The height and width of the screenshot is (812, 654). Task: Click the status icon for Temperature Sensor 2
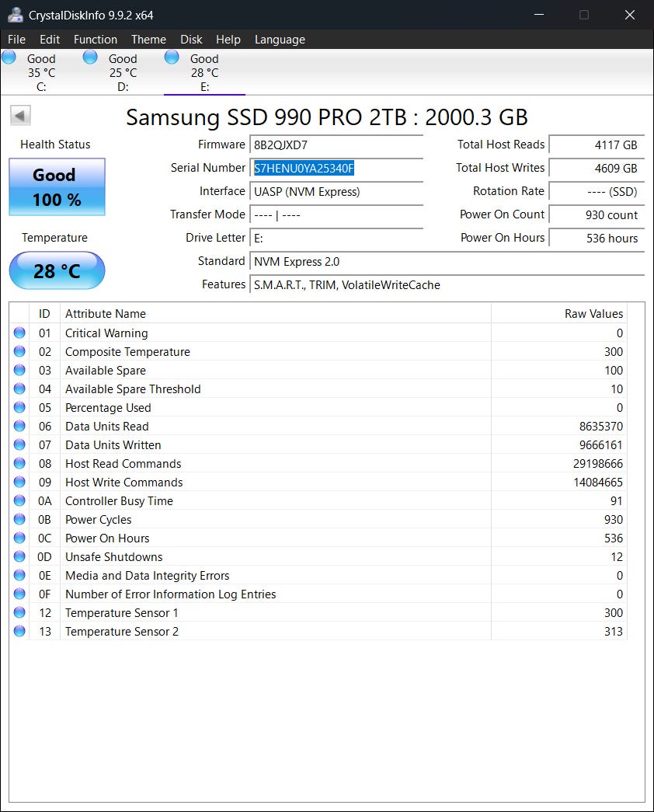click(19, 631)
